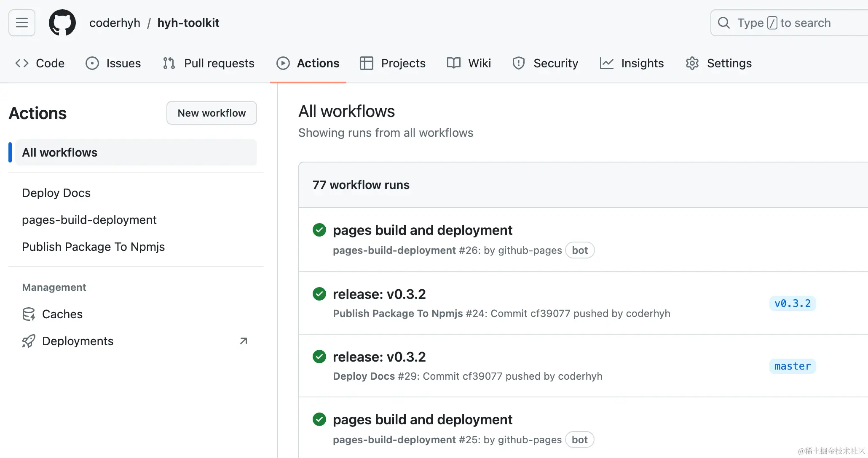
Task: Click bot badge on run #25
Action: [x=580, y=440]
